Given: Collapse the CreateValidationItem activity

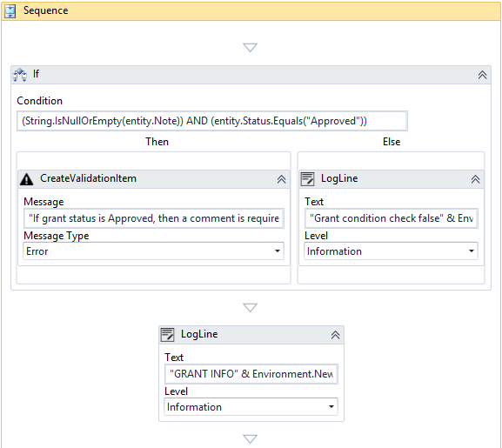Looking at the screenshot, I should [x=281, y=179].
